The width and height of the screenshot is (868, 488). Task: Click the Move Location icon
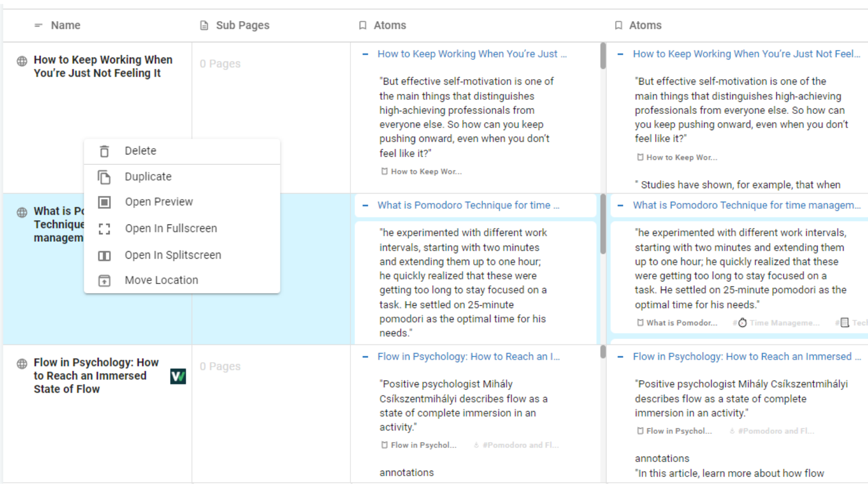pos(104,280)
